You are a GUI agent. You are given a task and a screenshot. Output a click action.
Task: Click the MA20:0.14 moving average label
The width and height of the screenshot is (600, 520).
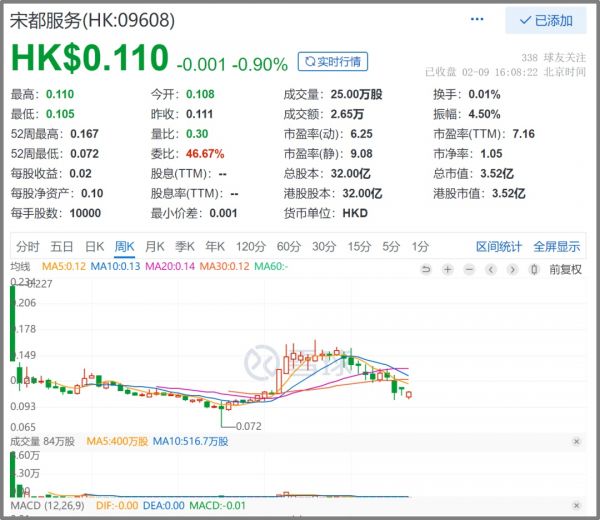point(170,266)
